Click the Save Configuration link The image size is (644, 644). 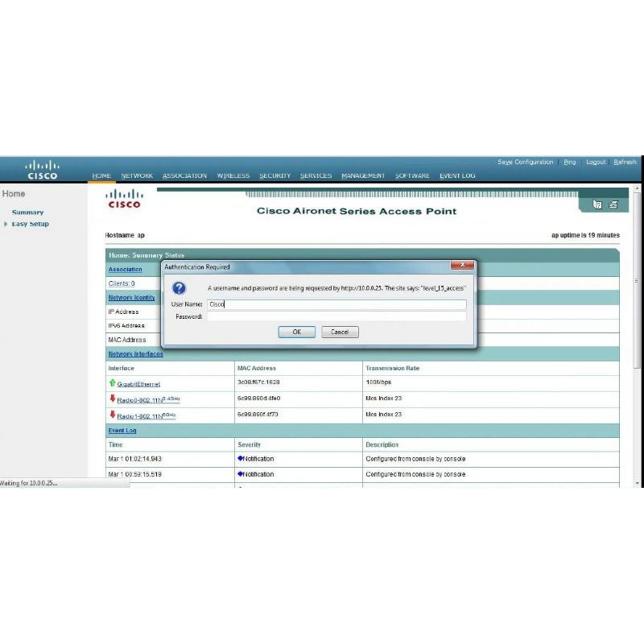pyautogui.click(x=525, y=162)
